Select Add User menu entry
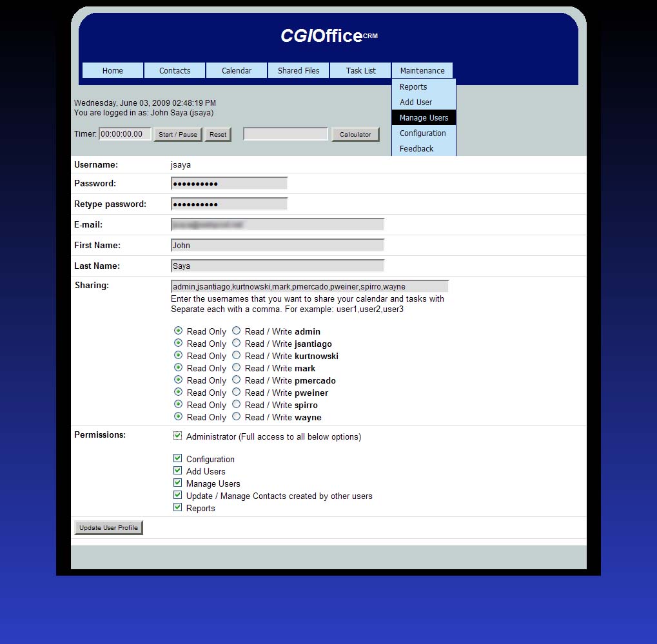The height and width of the screenshot is (644, 657). (424, 102)
